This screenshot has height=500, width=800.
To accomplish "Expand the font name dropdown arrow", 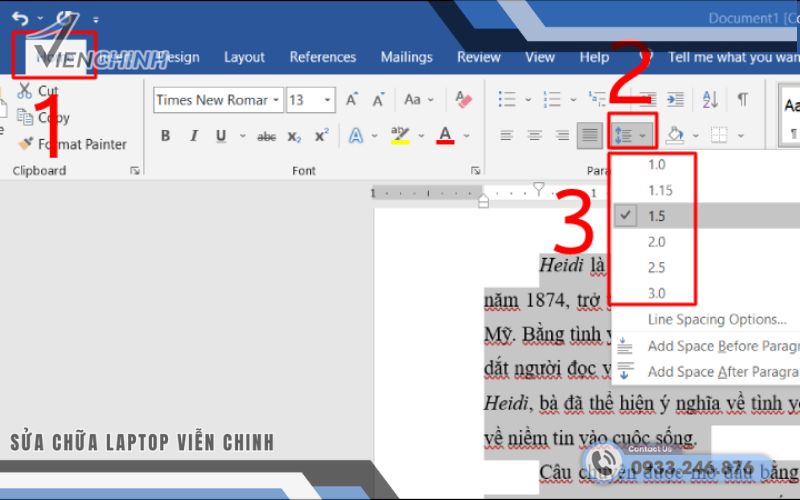I will 276,100.
